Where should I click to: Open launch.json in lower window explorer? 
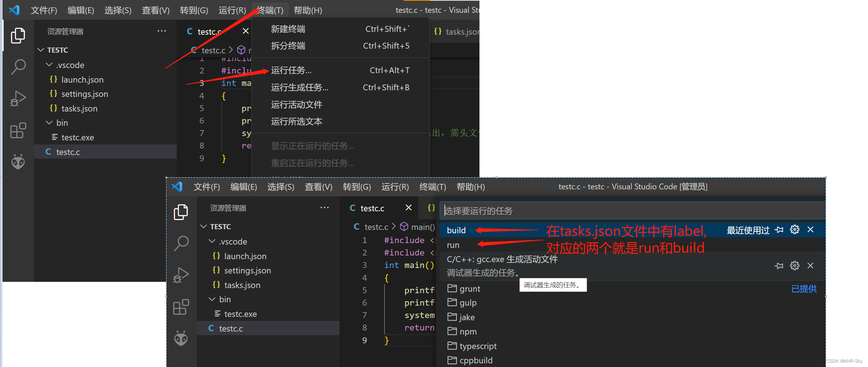(x=268, y=256)
